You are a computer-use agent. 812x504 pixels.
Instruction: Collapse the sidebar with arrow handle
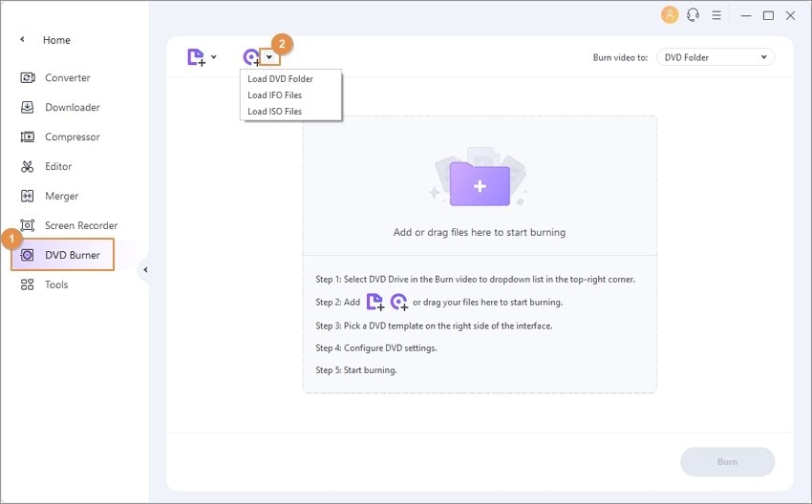pyautogui.click(x=145, y=269)
